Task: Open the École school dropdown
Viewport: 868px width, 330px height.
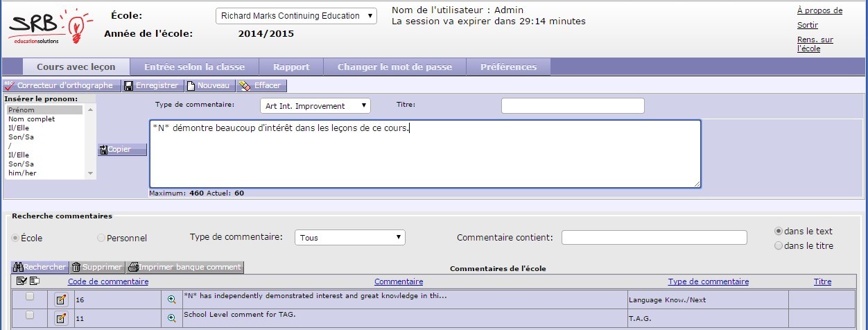Action: 296,16
